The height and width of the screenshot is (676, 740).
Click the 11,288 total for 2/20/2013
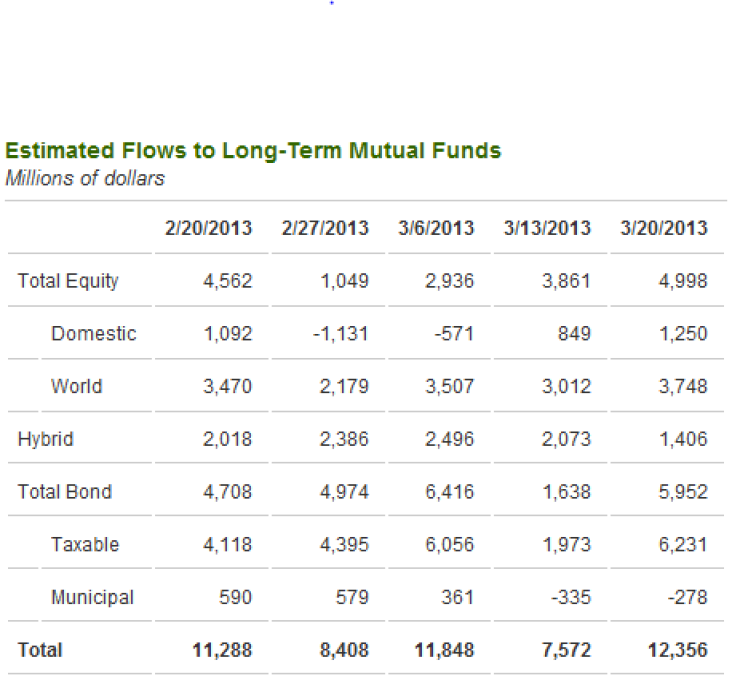(222, 650)
